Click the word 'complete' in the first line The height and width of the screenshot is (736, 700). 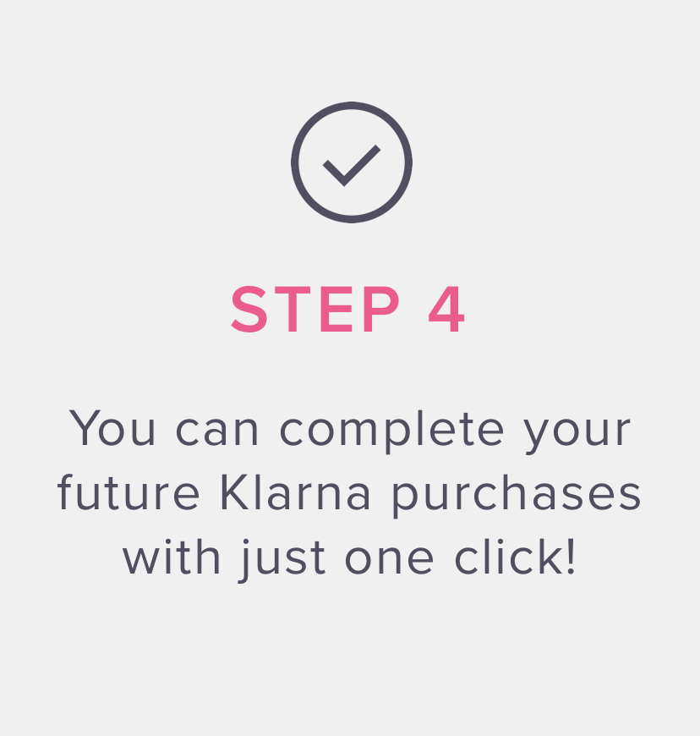[x=391, y=429]
